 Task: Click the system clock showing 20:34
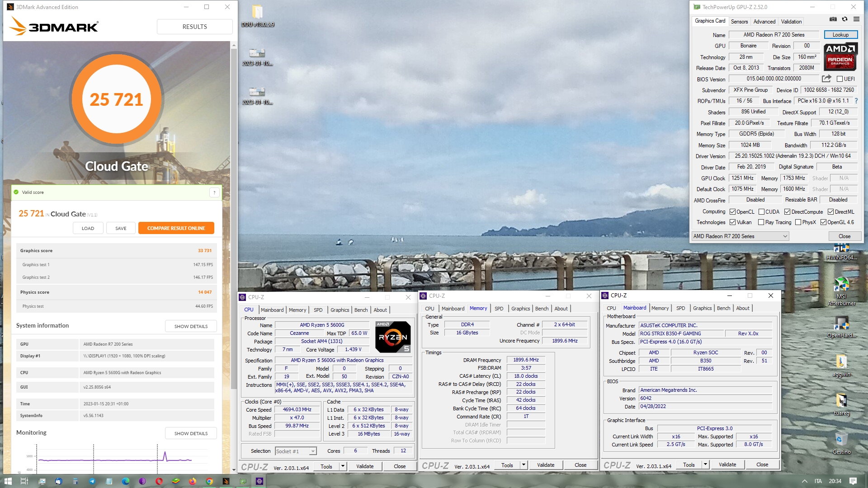click(x=835, y=481)
